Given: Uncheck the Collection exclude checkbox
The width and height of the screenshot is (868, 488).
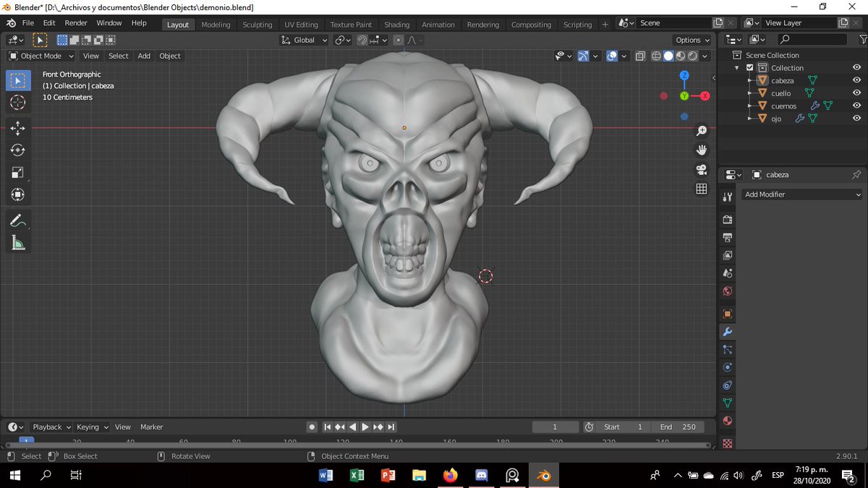Looking at the screenshot, I should tap(749, 68).
